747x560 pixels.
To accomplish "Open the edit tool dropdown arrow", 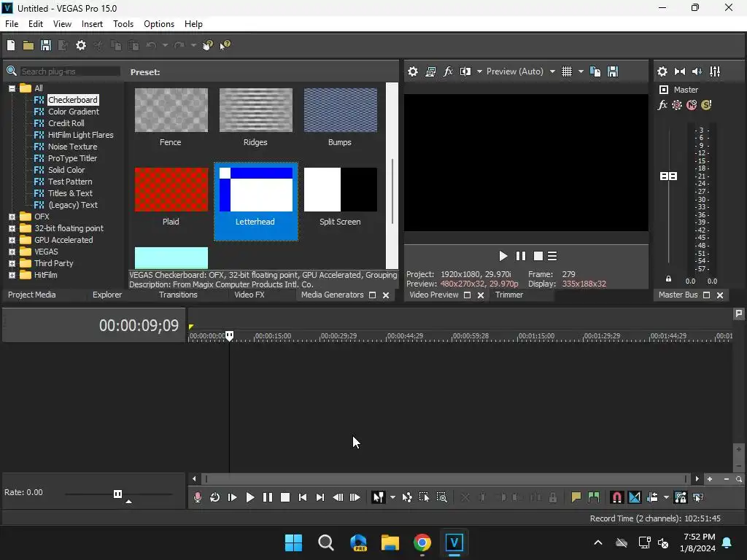I will pyautogui.click(x=392, y=497).
